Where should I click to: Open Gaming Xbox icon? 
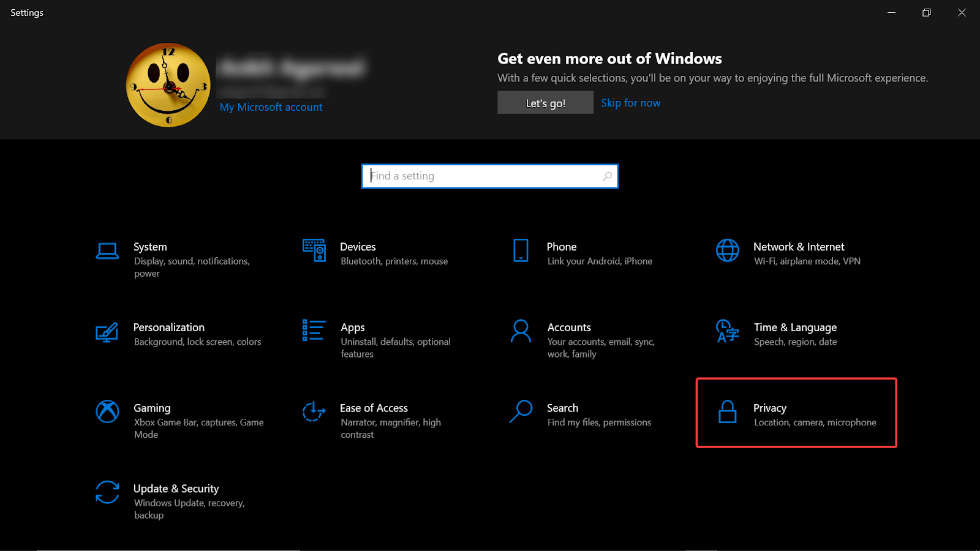tap(107, 411)
